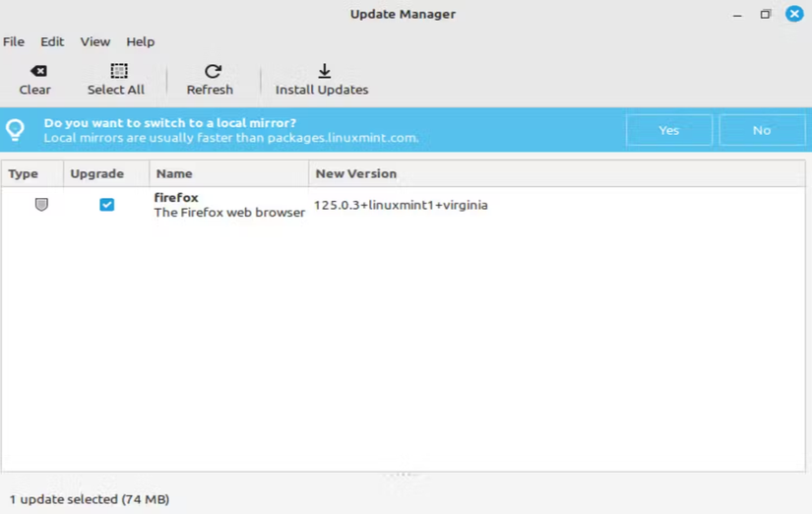Click the lightbulb icon in the mirror banner
This screenshot has height=514, width=812.
click(16, 130)
